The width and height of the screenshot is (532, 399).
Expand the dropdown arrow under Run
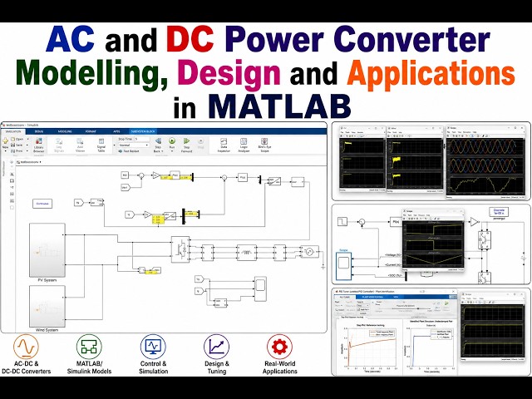(x=172, y=151)
